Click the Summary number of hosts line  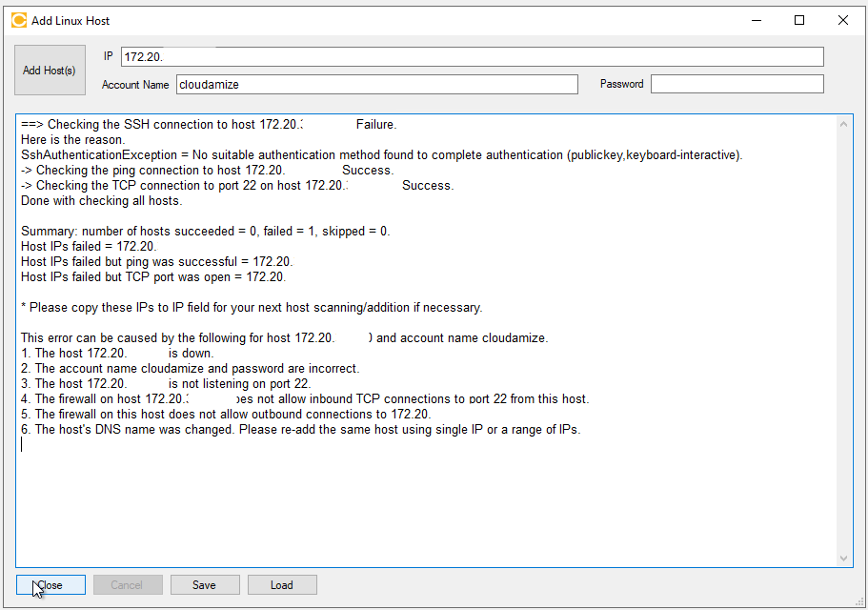(205, 231)
